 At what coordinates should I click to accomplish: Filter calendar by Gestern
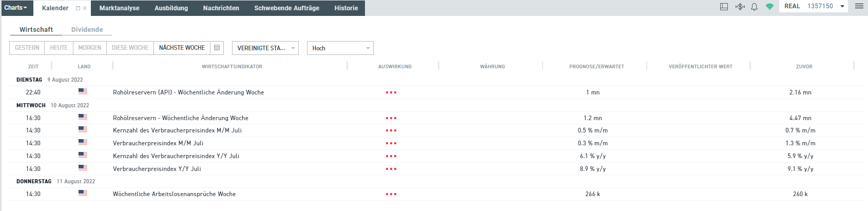(x=27, y=48)
